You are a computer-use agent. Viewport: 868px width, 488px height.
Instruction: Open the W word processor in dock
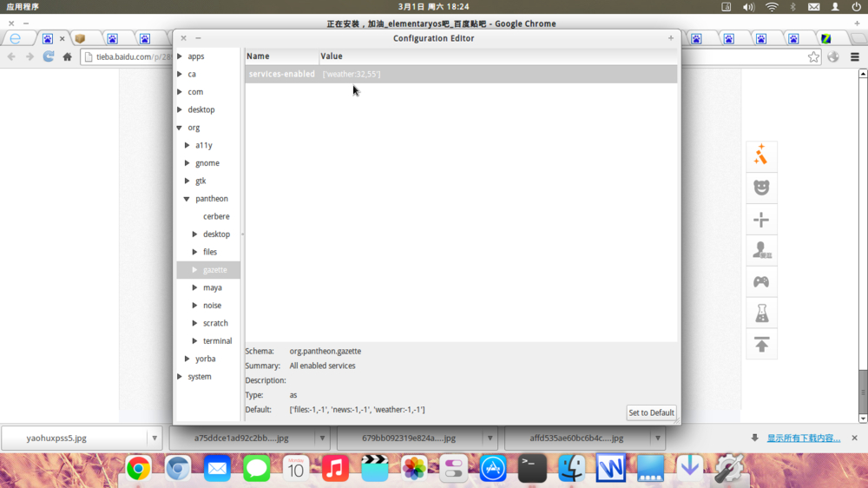pyautogui.click(x=610, y=469)
